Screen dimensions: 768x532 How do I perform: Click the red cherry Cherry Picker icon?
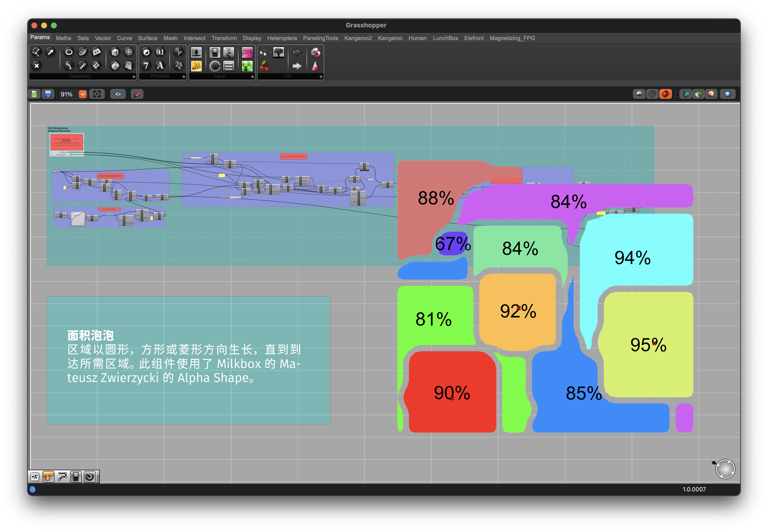[x=264, y=66]
